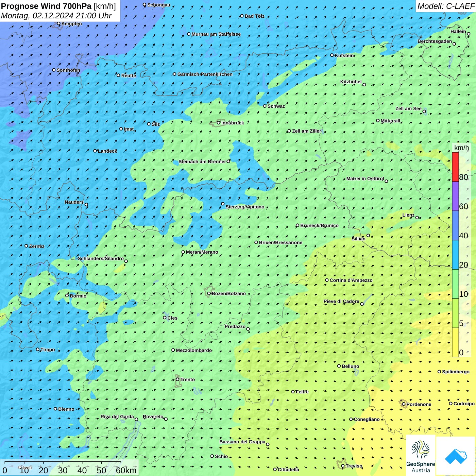
Task: Click the blue cloud logo in corner
Action: 456,456
